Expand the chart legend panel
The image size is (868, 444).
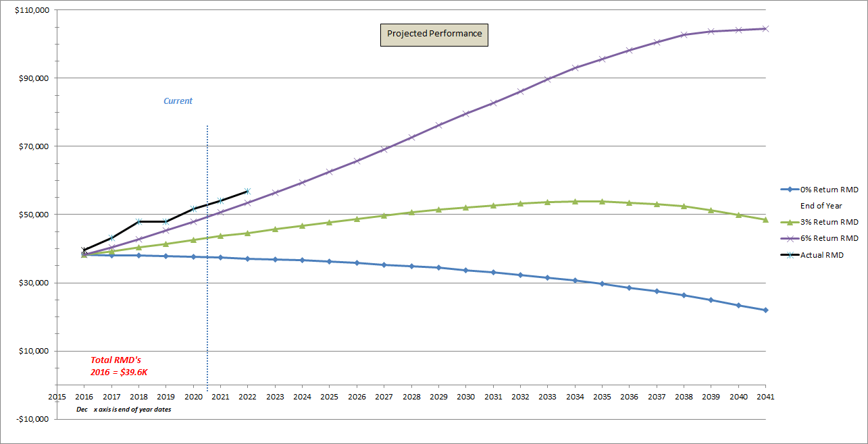[x=821, y=223]
